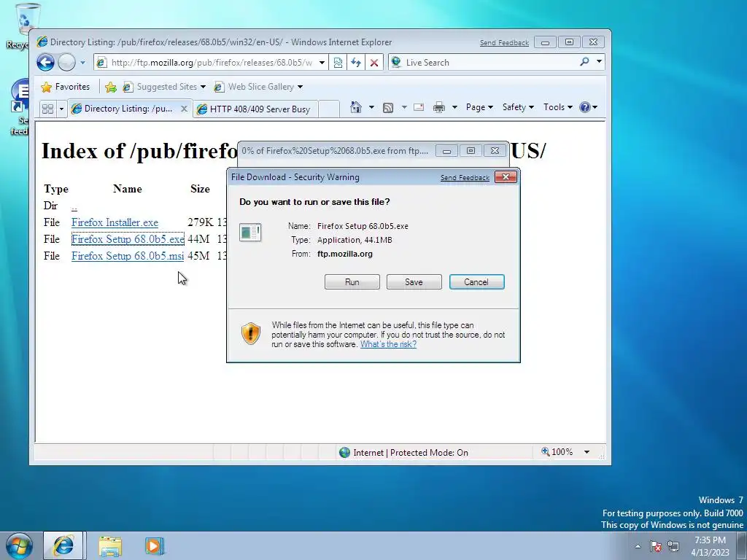This screenshot has width=747, height=560.
Task: Open Windows Media Player from taskbar
Action: pos(154,545)
